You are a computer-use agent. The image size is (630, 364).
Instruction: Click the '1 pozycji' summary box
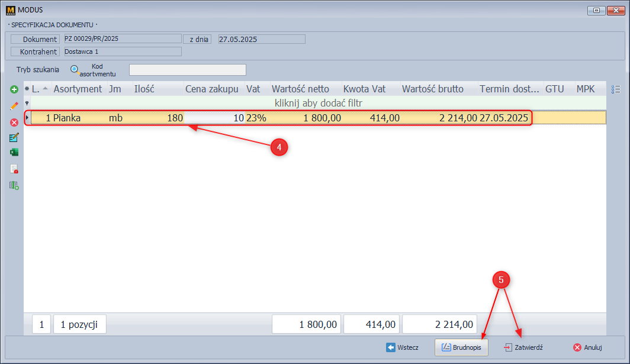tap(79, 324)
